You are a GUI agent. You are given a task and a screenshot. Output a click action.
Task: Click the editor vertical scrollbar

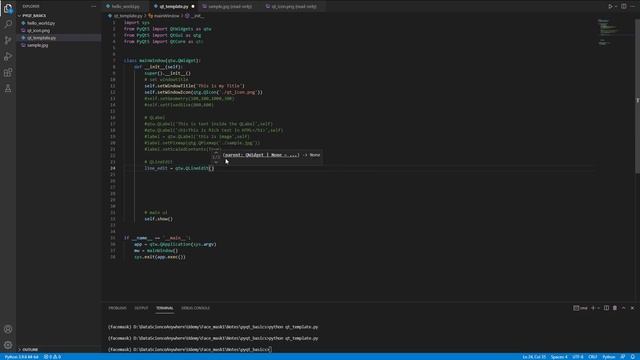[x=638, y=98]
